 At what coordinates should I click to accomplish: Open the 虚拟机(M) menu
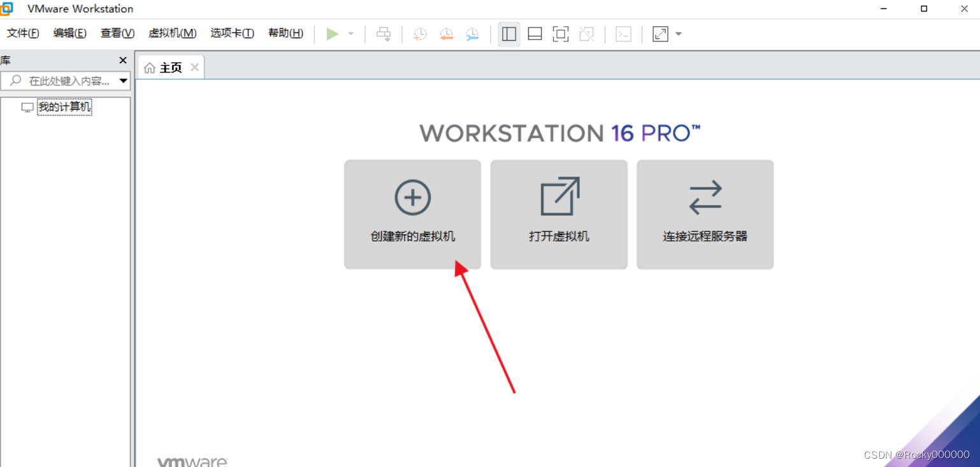coord(171,32)
